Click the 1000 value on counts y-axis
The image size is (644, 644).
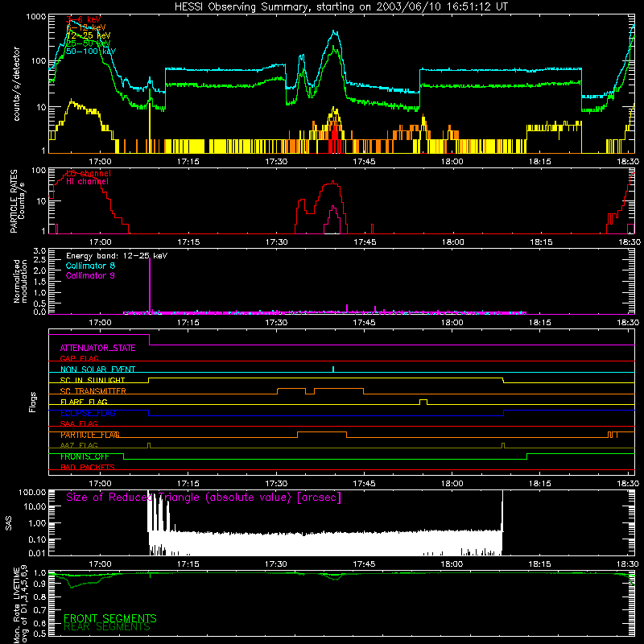pyautogui.click(x=35, y=17)
